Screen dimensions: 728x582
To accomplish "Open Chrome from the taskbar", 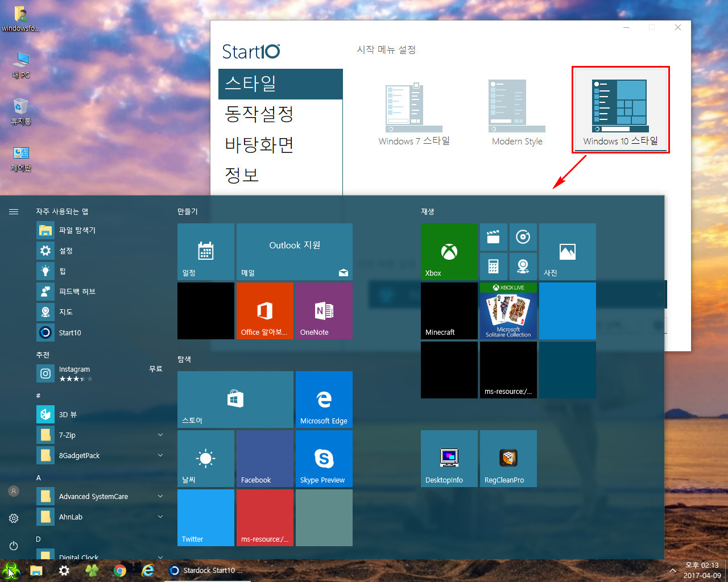I will point(119,571).
